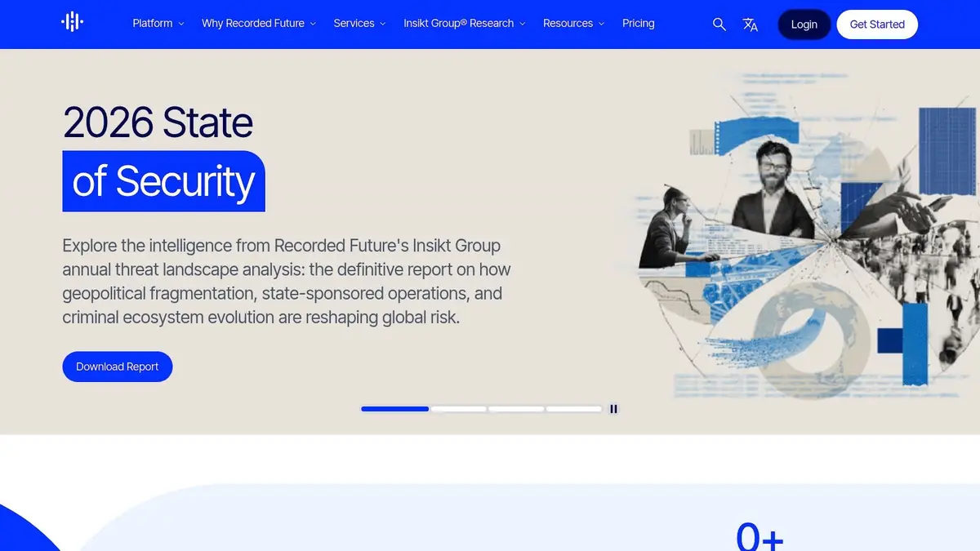Open the search magnifier icon
This screenshot has width=980, height=551.
[x=719, y=24]
